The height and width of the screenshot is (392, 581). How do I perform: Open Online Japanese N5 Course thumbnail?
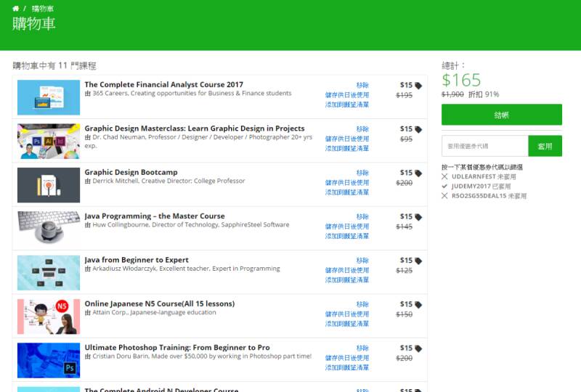point(49,317)
